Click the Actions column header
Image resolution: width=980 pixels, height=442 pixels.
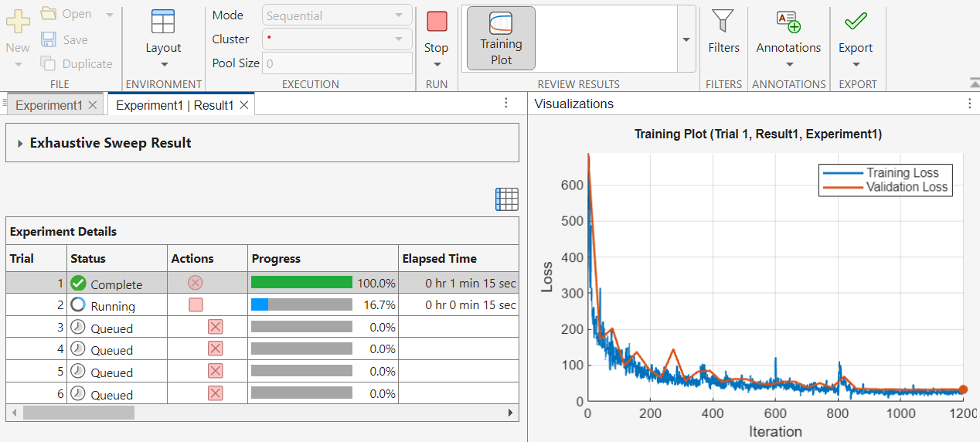click(x=208, y=258)
